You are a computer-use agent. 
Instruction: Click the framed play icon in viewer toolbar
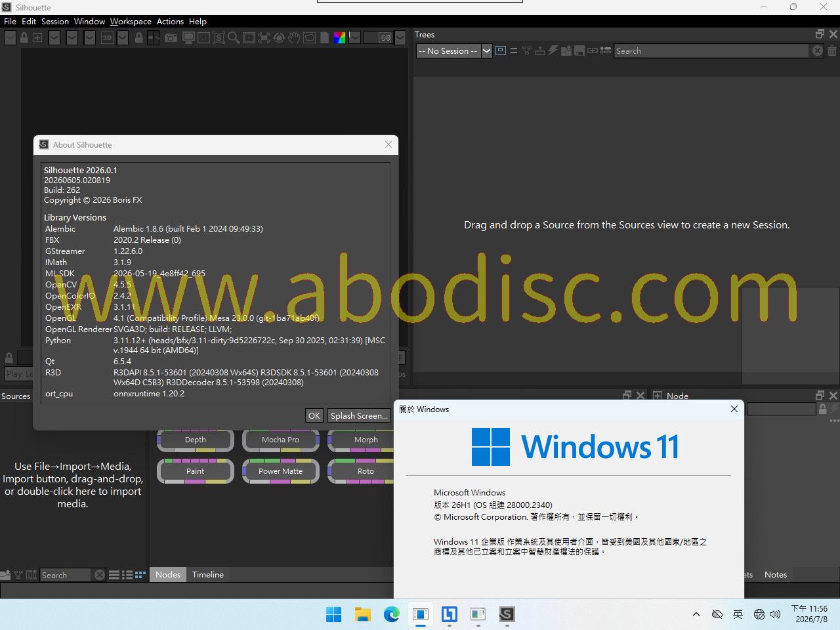(x=249, y=38)
